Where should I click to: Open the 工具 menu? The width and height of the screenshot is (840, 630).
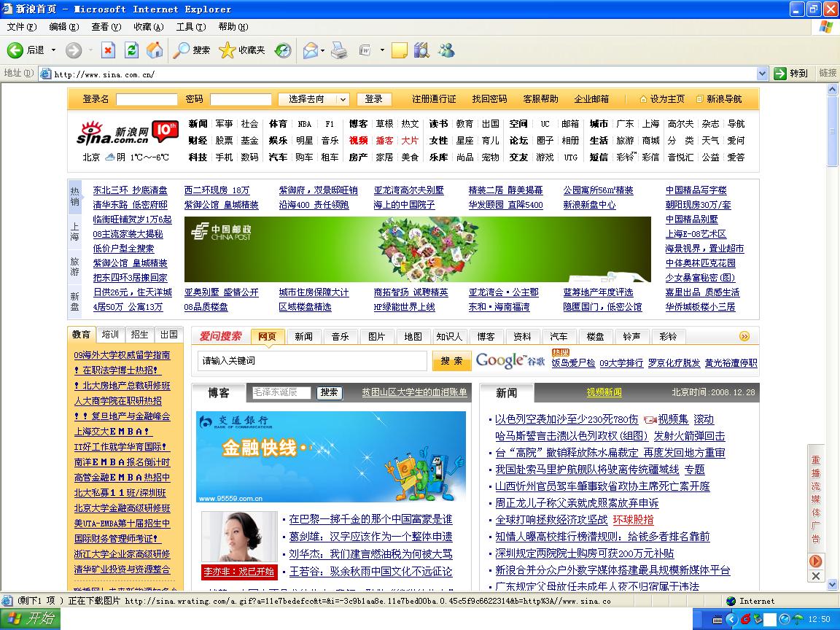tap(191, 27)
